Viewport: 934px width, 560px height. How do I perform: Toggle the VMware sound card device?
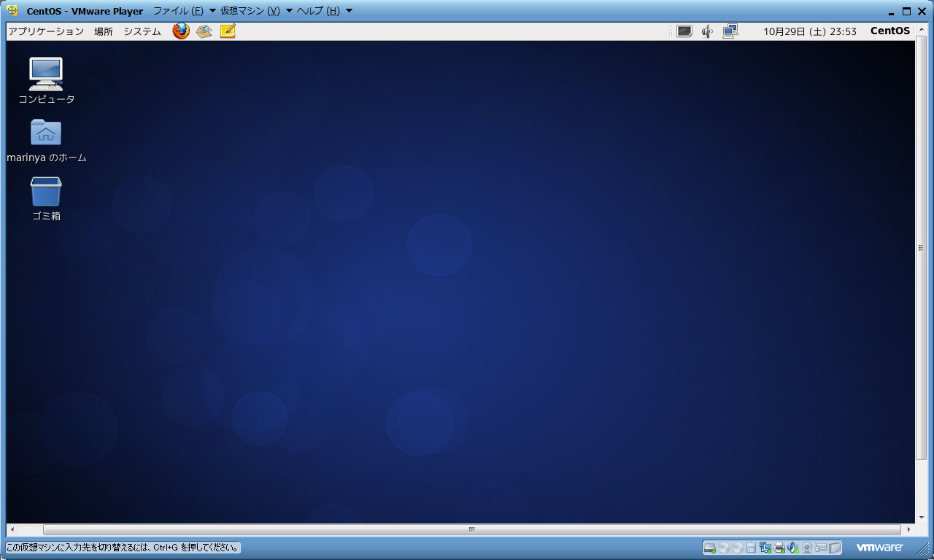coord(793,548)
